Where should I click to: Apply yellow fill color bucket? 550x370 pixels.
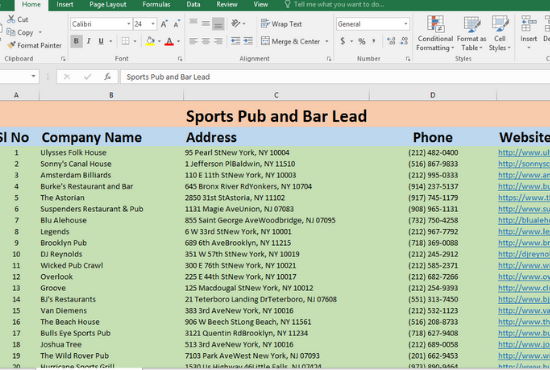[150, 41]
